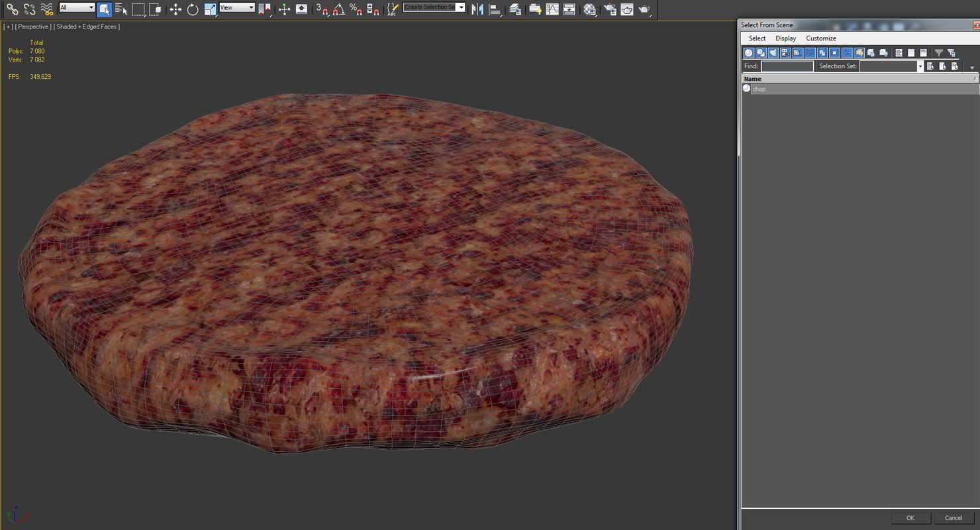
Task: Click Select All icon in dialog
Action: [899, 53]
